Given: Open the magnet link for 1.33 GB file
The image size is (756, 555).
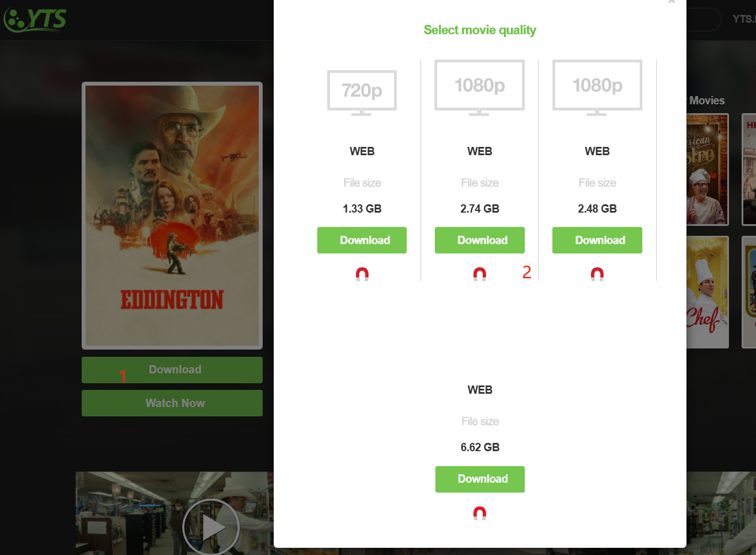Looking at the screenshot, I should (362, 274).
